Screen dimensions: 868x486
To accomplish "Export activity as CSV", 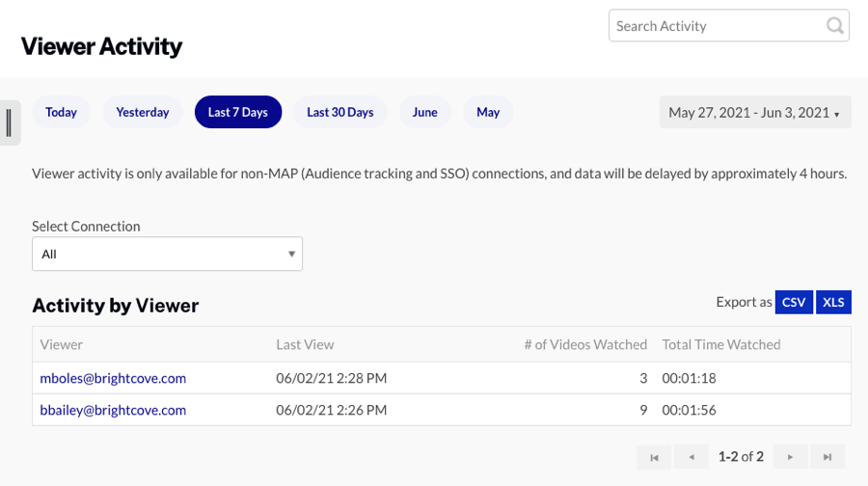I will coord(794,302).
